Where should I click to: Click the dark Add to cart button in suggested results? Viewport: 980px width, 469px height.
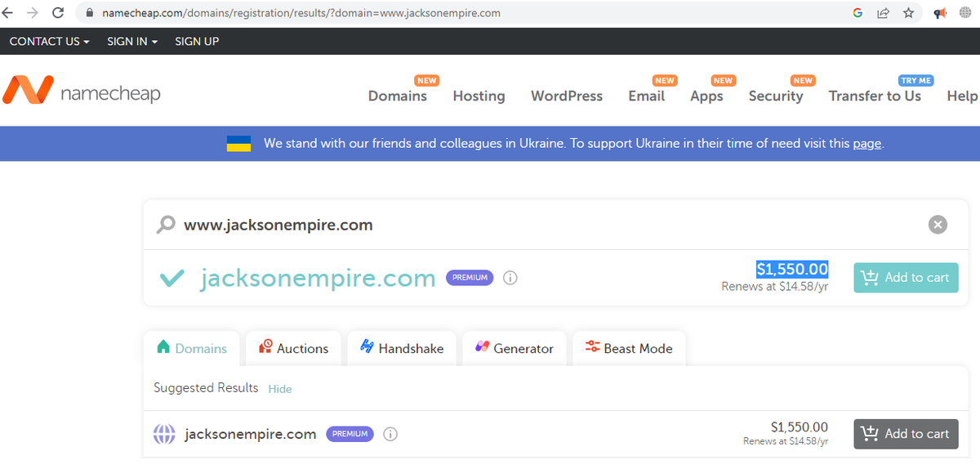point(906,434)
